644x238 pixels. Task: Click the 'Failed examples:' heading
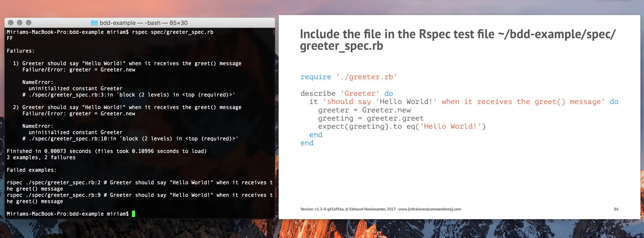pyautogui.click(x=32, y=170)
